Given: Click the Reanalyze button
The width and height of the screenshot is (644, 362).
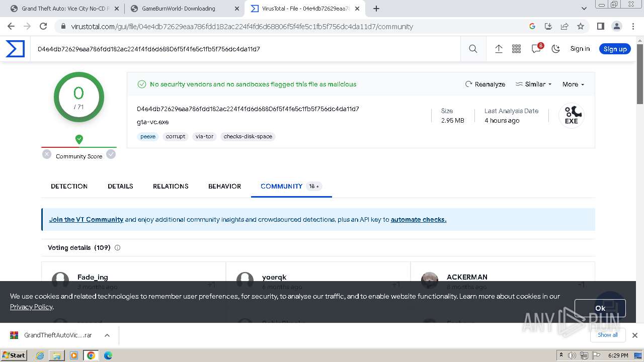Looking at the screenshot, I should tap(485, 84).
